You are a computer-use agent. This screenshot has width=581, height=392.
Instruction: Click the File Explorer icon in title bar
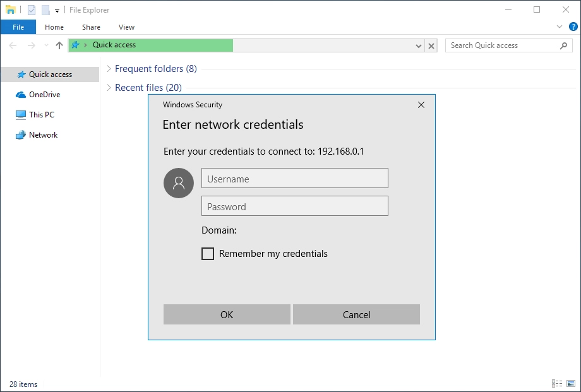click(10, 9)
